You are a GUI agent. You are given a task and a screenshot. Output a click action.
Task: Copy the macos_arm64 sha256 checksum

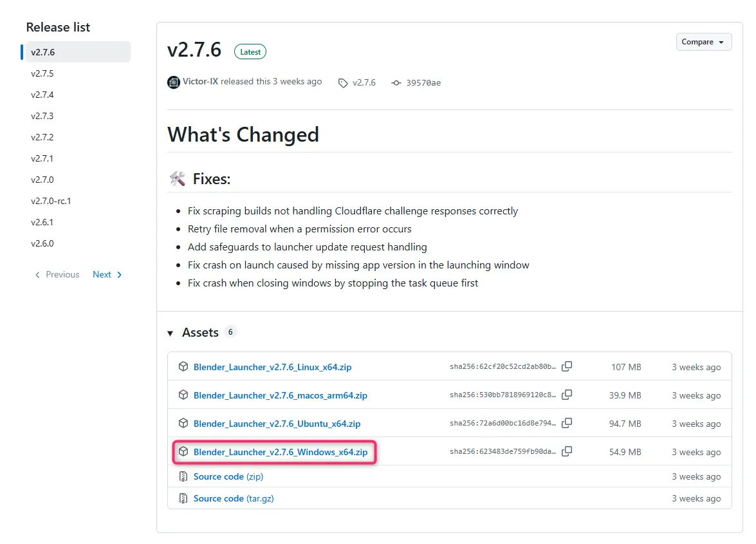coord(567,395)
